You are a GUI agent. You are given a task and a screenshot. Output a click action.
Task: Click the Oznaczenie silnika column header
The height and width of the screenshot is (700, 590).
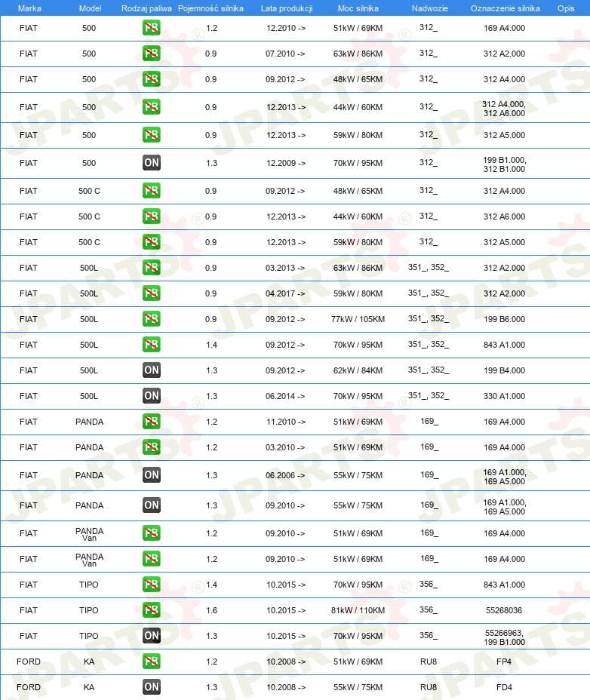[505, 8]
